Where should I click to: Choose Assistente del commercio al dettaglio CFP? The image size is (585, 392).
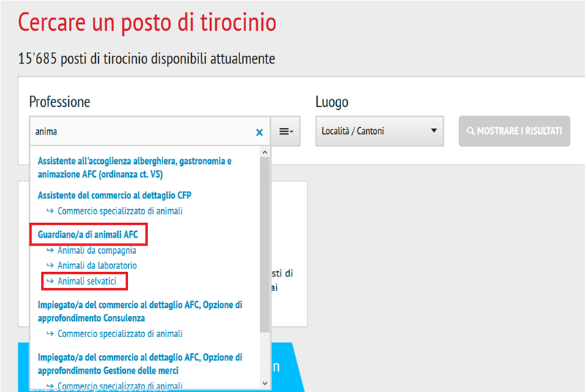114,195
